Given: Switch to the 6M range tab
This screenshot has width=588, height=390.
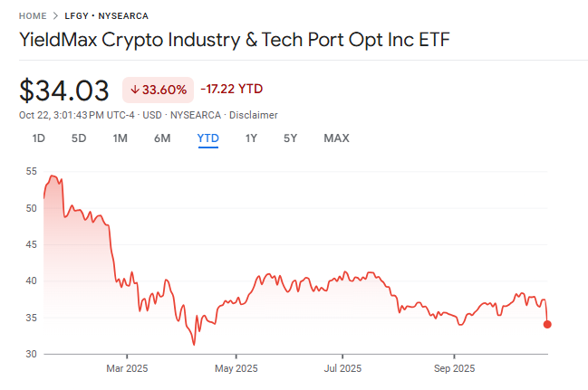Looking at the screenshot, I should point(162,138).
